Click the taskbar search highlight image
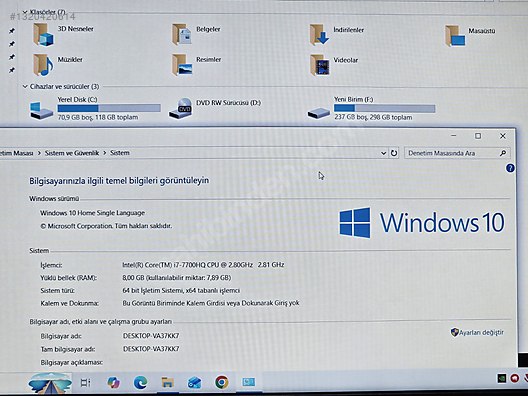Viewport: 528px width, 396px height. [50, 383]
